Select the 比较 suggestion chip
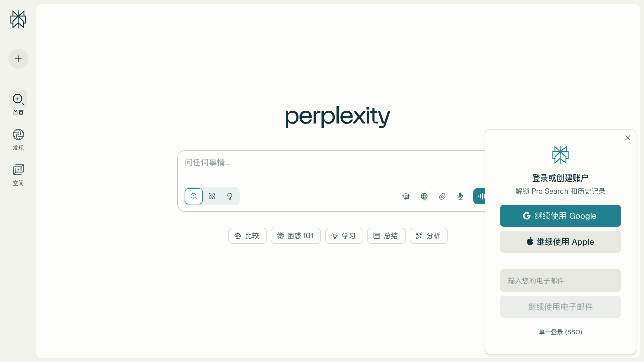This screenshot has height=362, width=644. (247, 236)
